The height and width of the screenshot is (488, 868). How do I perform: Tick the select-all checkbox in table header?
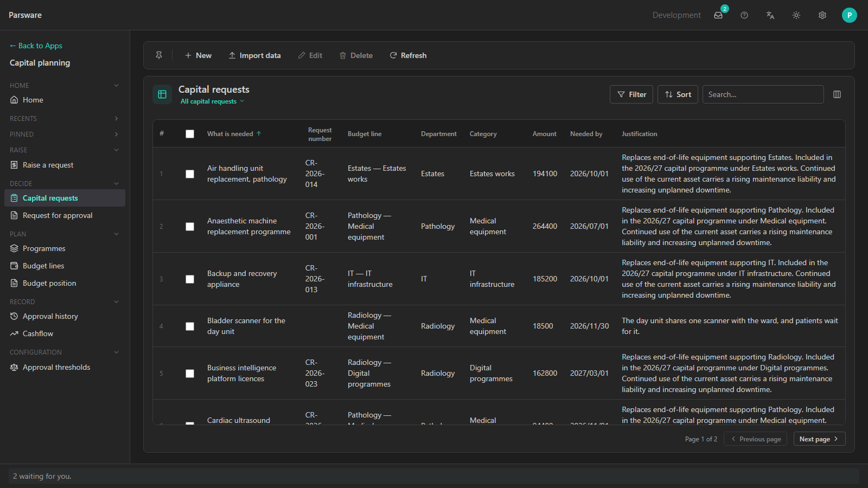[x=190, y=134]
